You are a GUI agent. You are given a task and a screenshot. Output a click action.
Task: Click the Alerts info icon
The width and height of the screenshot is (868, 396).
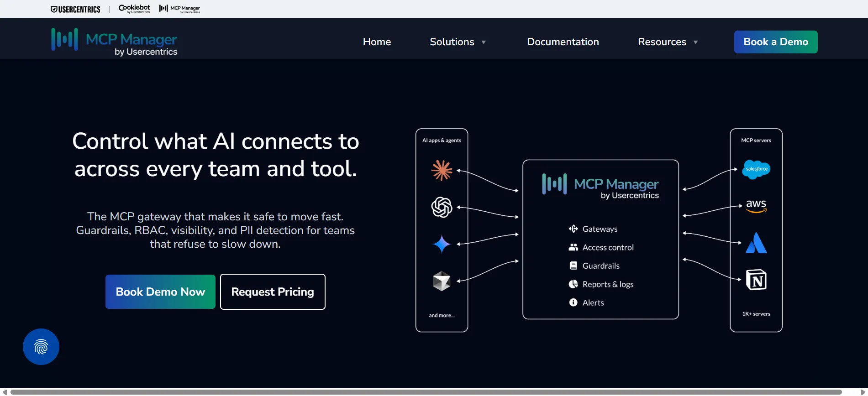[573, 302]
